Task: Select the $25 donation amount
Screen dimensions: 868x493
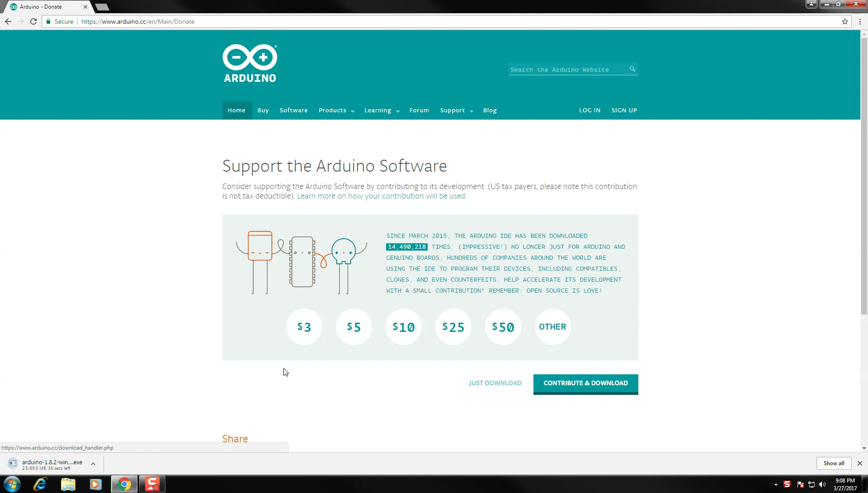Action: point(453,327)
